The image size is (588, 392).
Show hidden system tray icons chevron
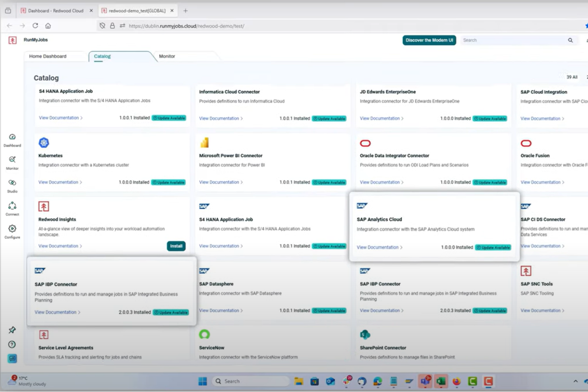coord(575,381)
